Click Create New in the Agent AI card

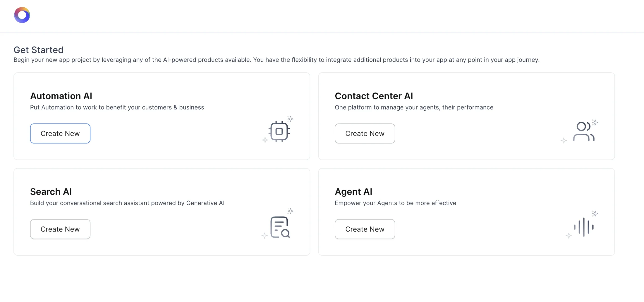click(x=365, y=229)
